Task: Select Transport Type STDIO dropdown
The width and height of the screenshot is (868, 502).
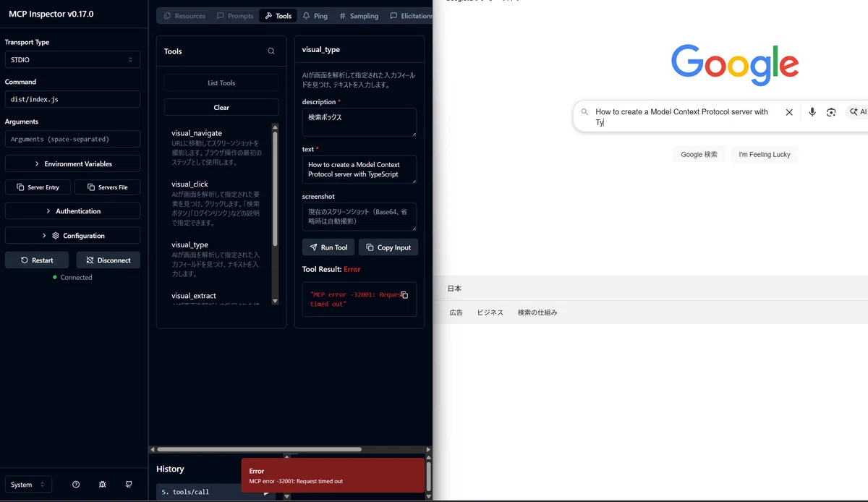Action: (x=72, y=60)
